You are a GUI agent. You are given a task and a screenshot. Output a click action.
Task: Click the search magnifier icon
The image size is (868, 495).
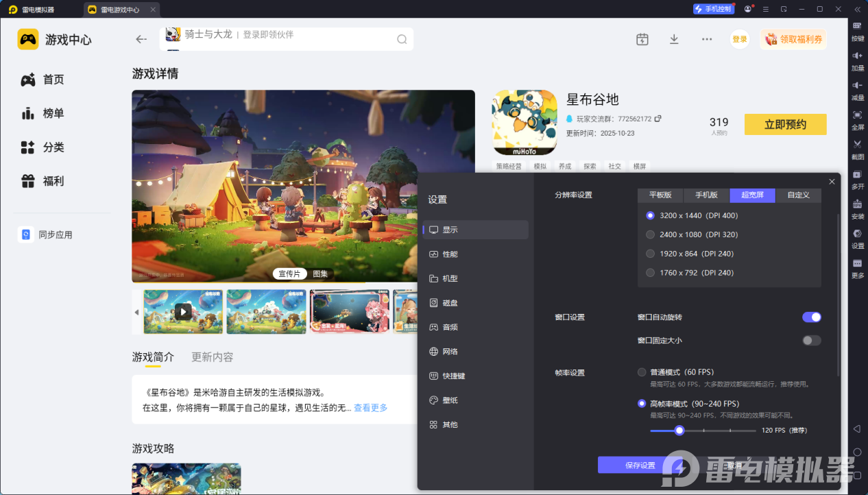[x=402, y=39]
